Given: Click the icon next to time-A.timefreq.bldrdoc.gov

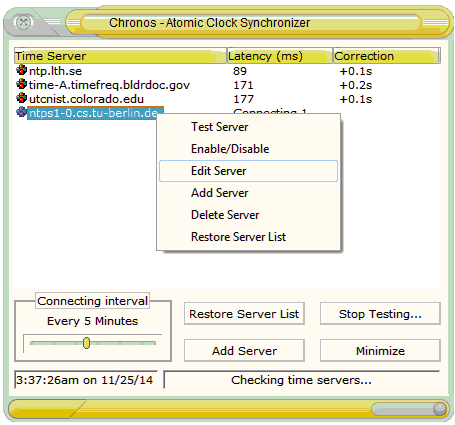Looking at the screenshot, I should (21, 84).
